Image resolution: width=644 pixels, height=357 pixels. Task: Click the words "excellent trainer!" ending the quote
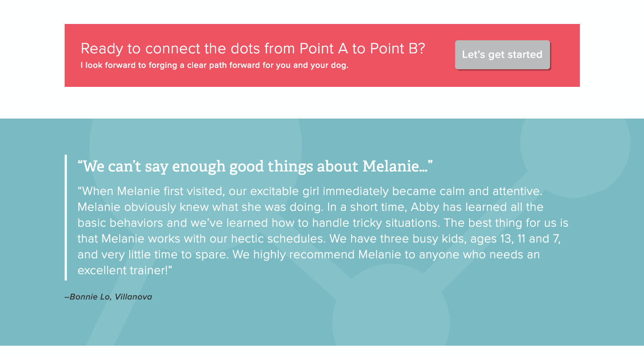pyautogui.click(x=125, y=271)
